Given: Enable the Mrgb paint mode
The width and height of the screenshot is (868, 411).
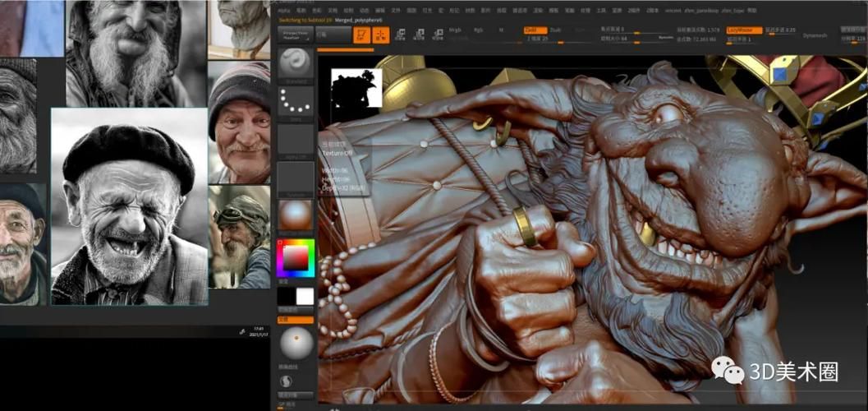Looking at the screenshot, I should [455, 30].
